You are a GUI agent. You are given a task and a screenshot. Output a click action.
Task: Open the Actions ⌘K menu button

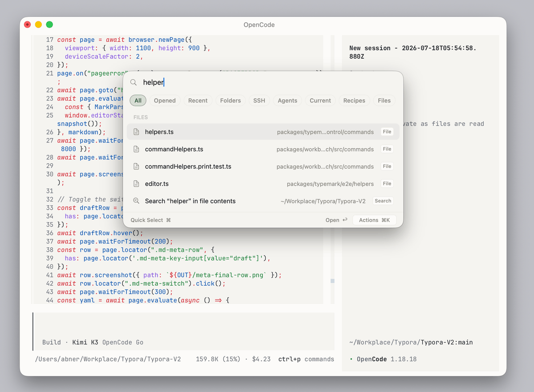pyautogui.click(x=374, y=220)
